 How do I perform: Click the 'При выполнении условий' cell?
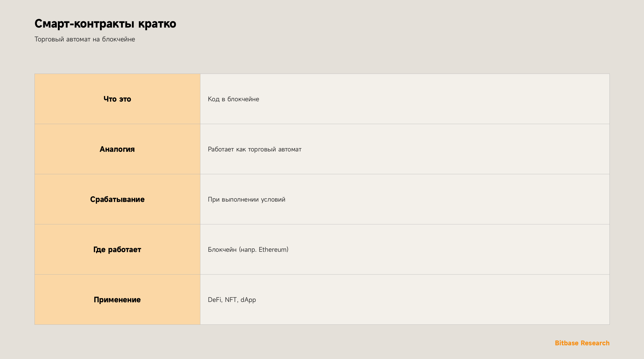(405, 199)
